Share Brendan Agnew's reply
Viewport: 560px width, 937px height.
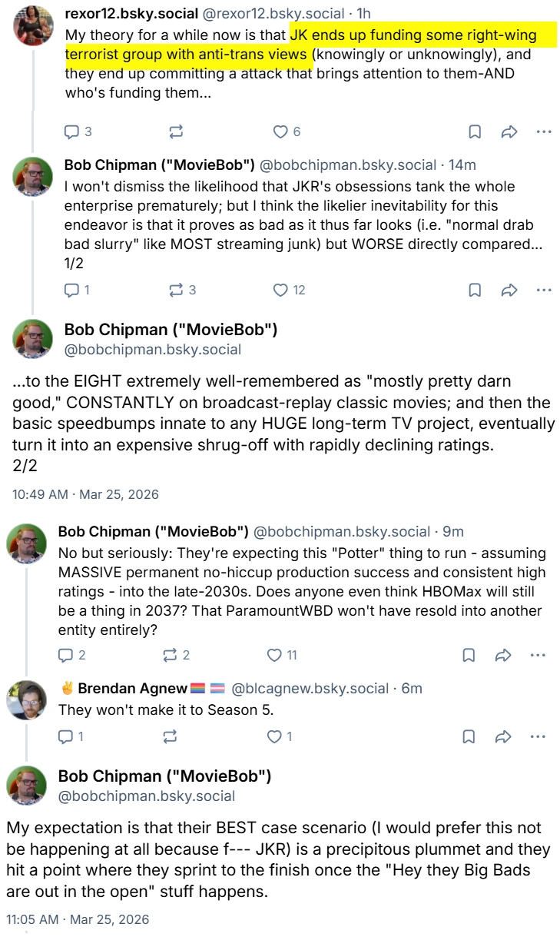coord(503,736)
